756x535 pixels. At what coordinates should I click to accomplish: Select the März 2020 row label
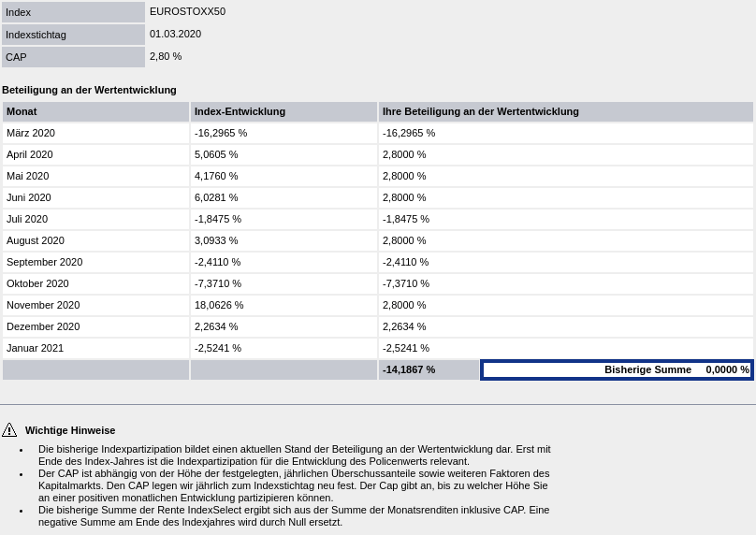click(31, 133)
